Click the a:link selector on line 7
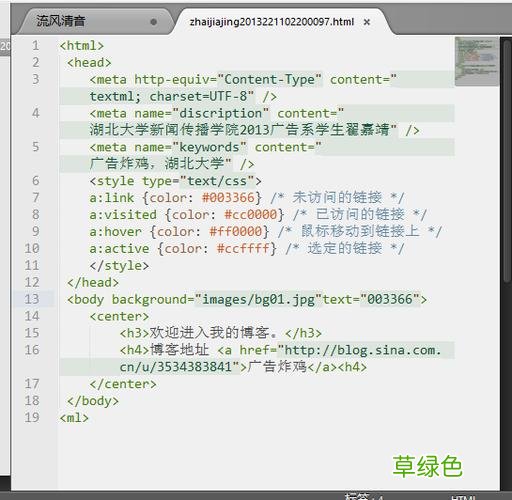Screen dimensions: 512x500 [x=112, y=198]
